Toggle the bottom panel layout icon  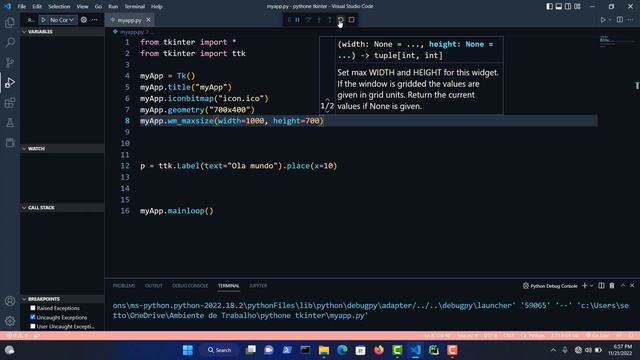[559, 6]
